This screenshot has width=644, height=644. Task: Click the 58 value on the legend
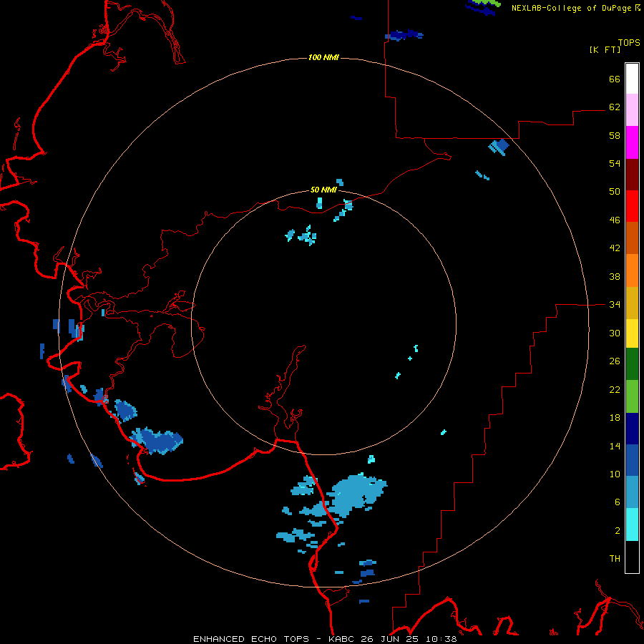point(615,135)
